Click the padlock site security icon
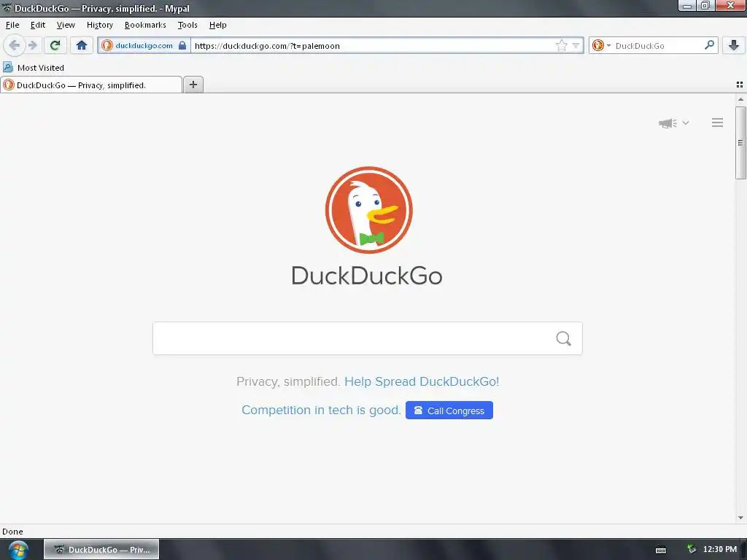The width and height of the screenshot is (747, 560). [182, 46]
